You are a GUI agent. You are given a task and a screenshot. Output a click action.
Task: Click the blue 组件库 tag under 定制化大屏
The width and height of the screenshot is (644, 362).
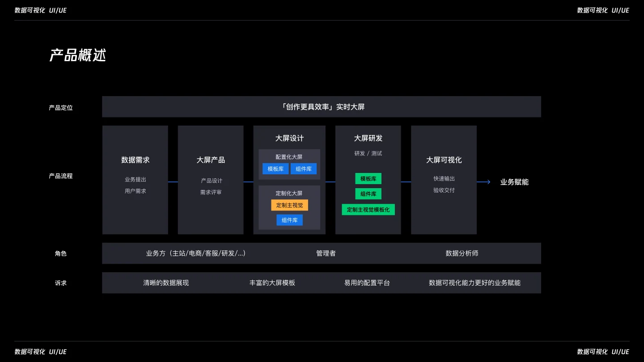(289, 220)
